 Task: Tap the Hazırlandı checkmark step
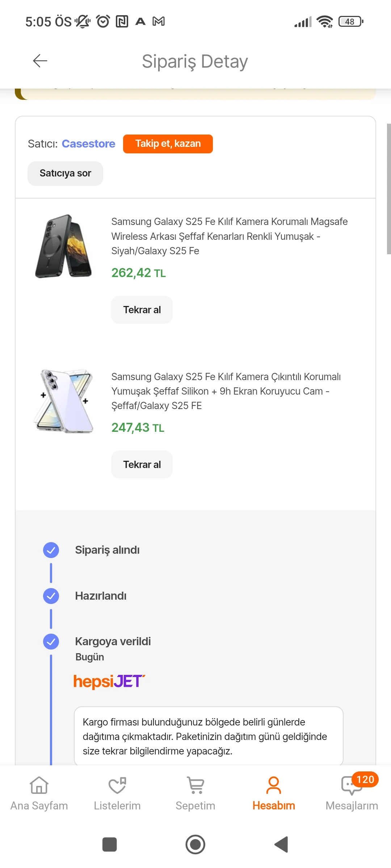pyautogui.click(x=51, y=596)
